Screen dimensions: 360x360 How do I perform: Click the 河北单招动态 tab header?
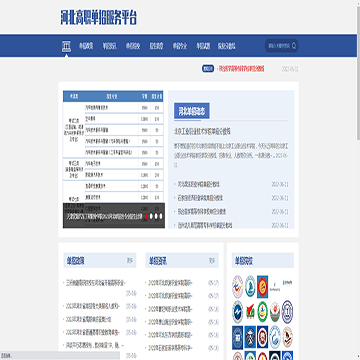tap(192, 111)
